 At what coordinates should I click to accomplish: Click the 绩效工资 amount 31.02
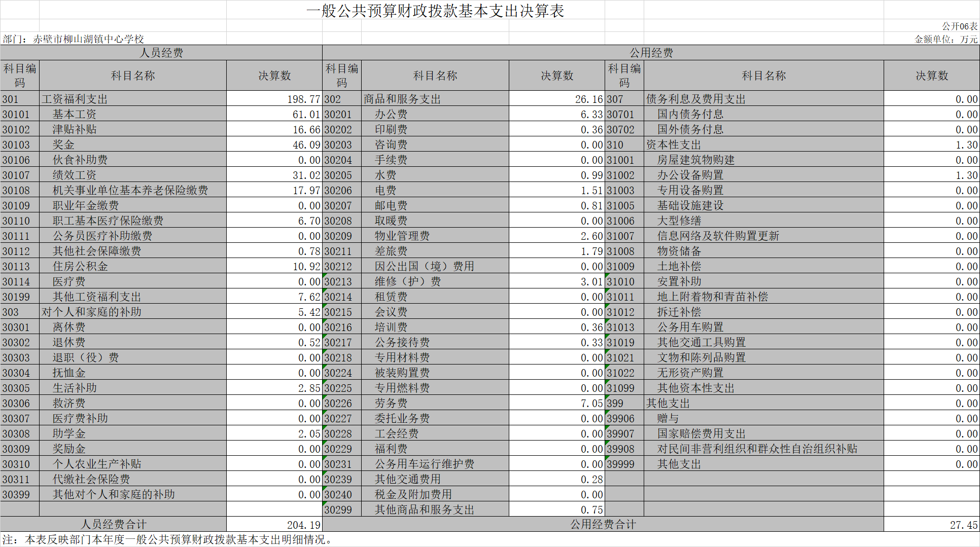click(274, 175)
